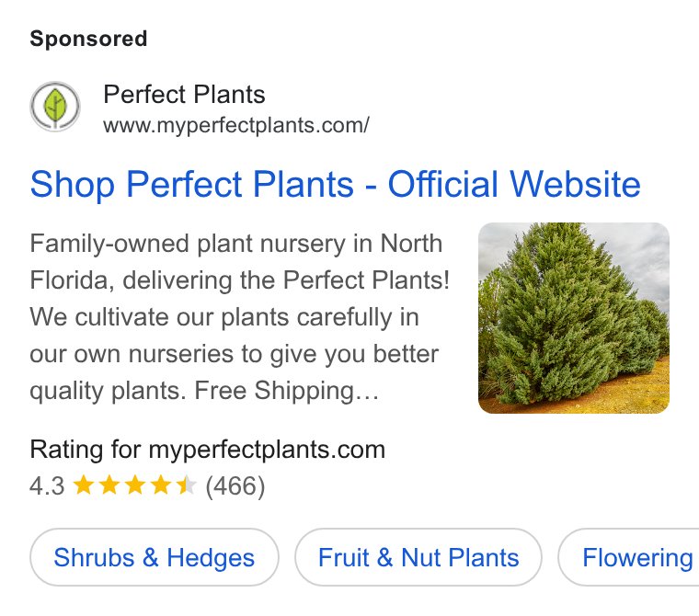Click the second gold rating star

(109, 485)
